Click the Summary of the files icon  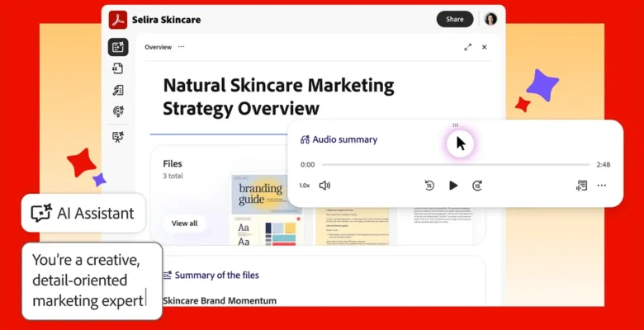tap(167, 275)
